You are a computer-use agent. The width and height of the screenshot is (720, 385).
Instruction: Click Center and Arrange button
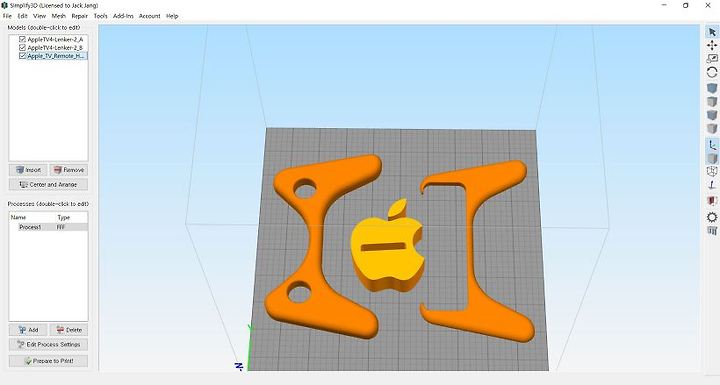click(x=48, y=185)
